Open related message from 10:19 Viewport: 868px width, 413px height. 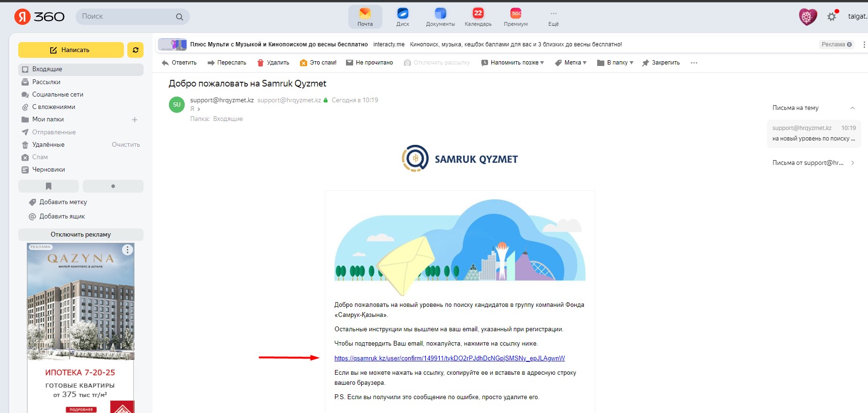coord(814,133)
